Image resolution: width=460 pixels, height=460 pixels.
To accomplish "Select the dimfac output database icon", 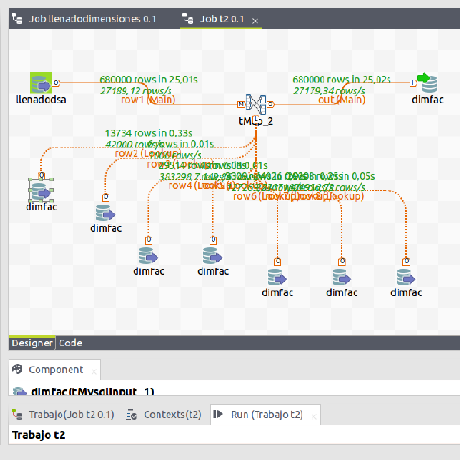I will pos(429,83).
